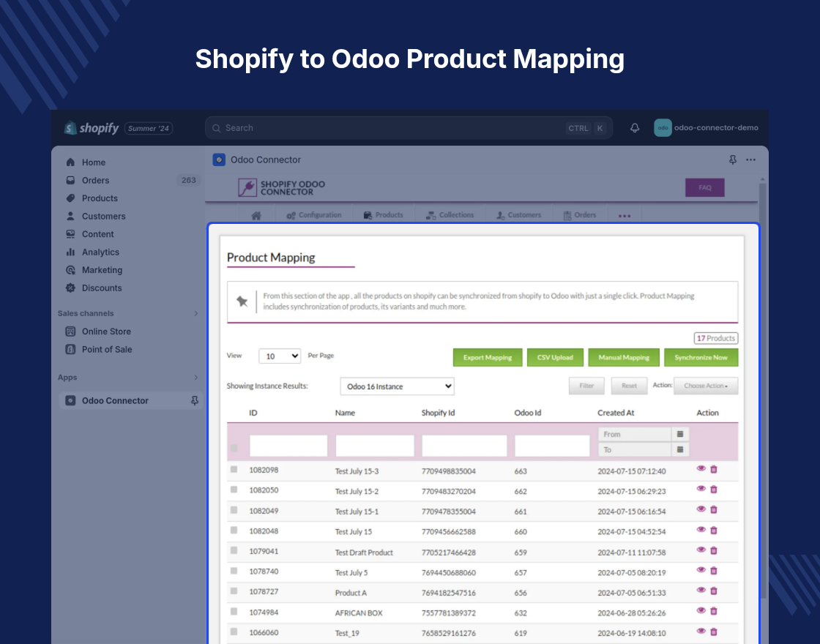View mapping for Test July 15-3
The width and height of the screenshot is (820, 644).
pos(701,469)
